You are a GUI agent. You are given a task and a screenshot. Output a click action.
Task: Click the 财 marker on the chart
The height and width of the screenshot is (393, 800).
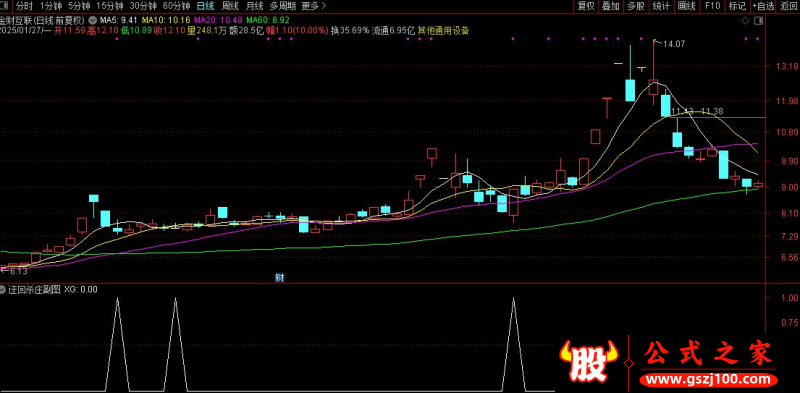pos(279,278)
